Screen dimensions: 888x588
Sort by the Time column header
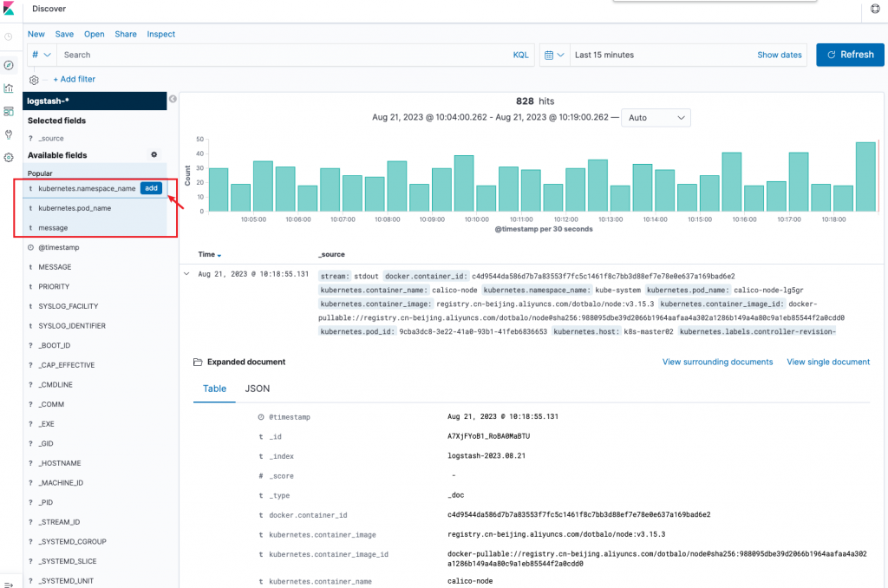[x=210, y=255]
